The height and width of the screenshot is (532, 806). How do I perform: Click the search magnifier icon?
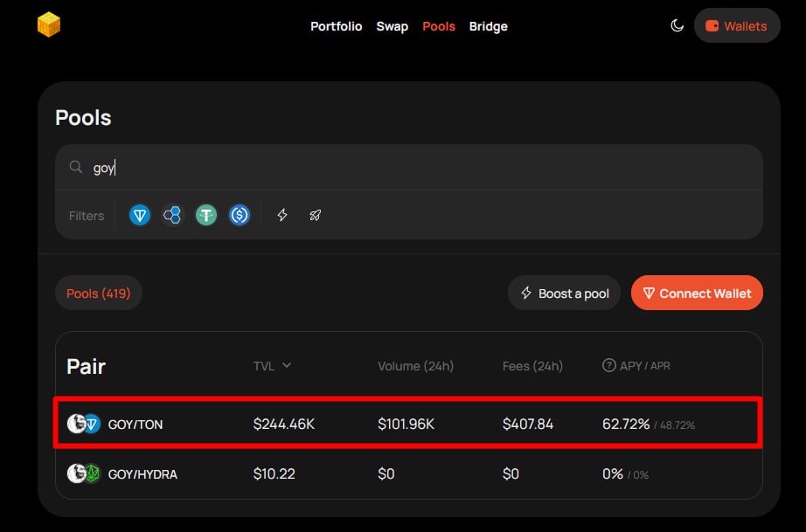coord(75,167)
